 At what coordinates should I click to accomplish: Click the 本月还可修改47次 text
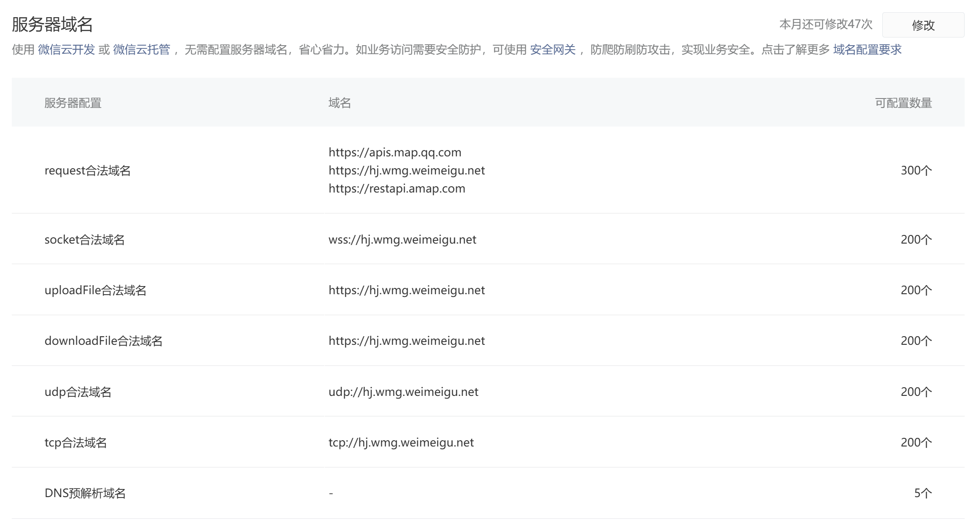point(826,24)
